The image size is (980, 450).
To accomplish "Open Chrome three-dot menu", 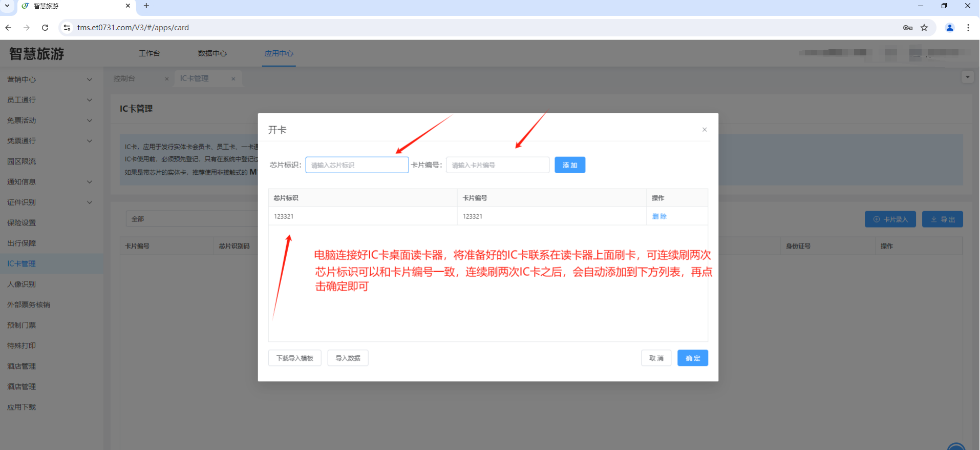I will click(x=968, y=28).
